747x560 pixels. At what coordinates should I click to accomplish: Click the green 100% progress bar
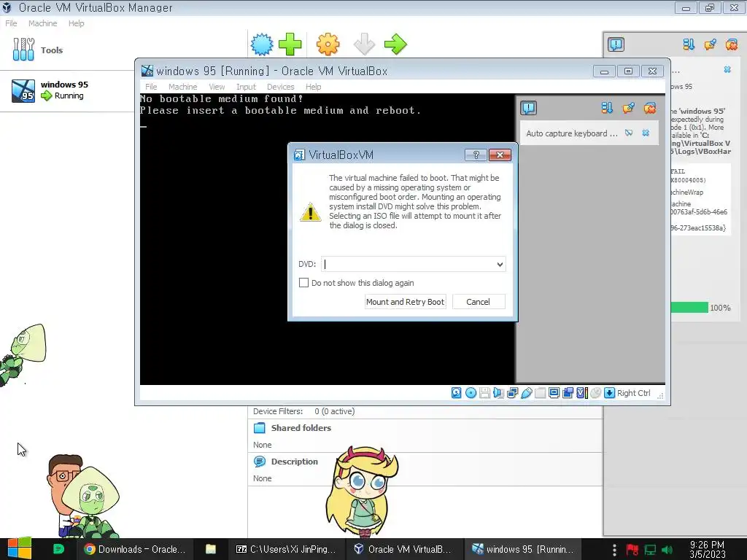[689, 308]
